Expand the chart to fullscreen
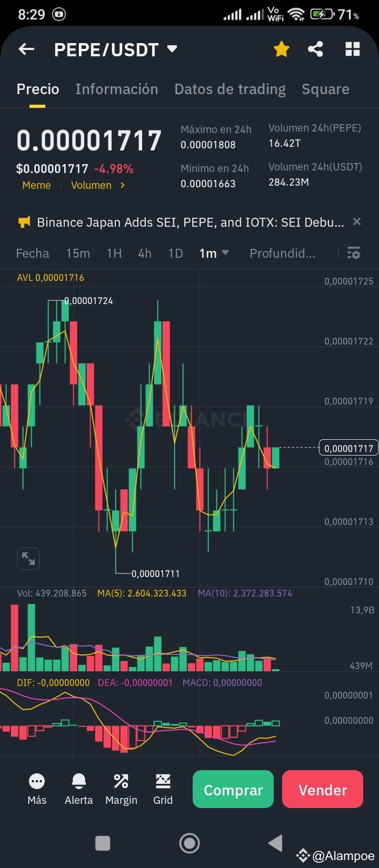The image size is (379, 868). [28, 558]
